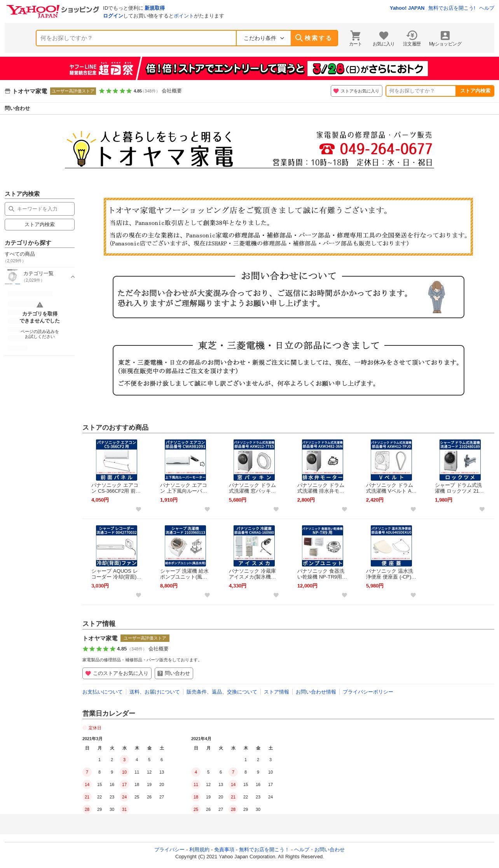Favorite the CS-366CF2 前面パネル product heart

pyautogui.click(x=138, y=509)
